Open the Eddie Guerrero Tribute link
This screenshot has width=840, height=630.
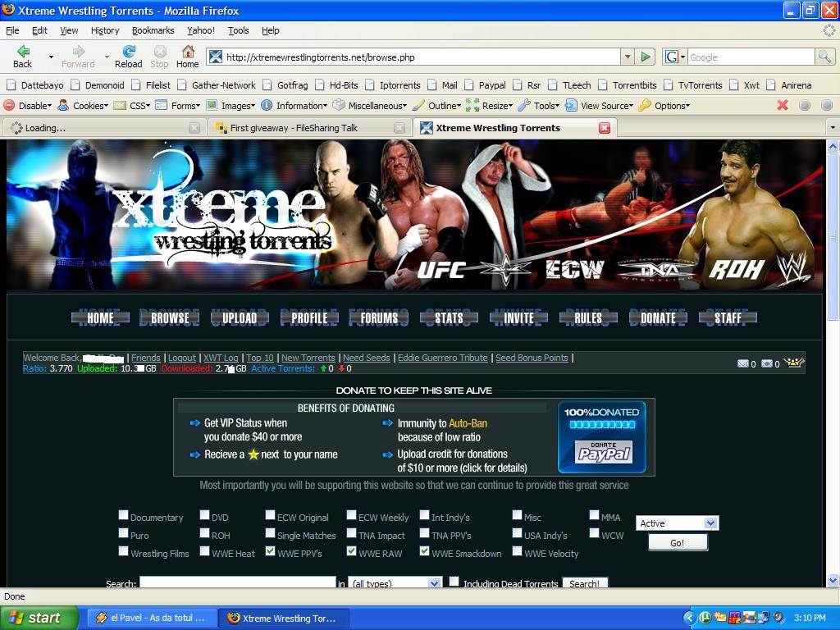coord(442,358)
